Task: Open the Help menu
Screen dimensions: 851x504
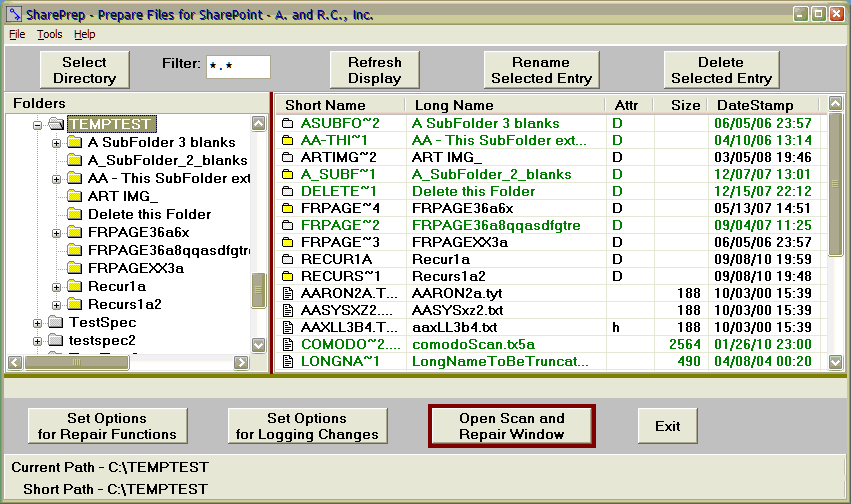Action: (x=85, y=34)
